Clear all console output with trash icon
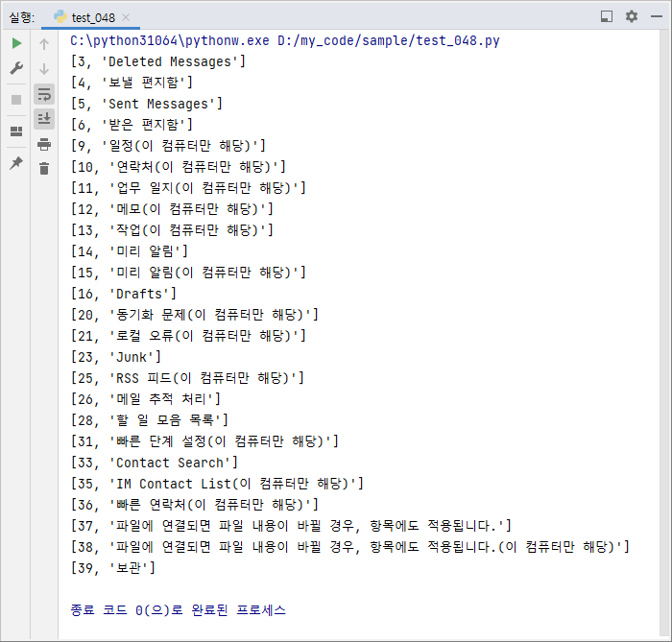 pyautogui.click(x=44, y=168)
